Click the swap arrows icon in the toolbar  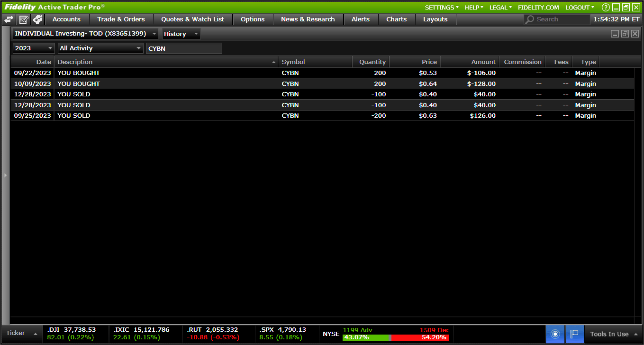tap(9, 19)
